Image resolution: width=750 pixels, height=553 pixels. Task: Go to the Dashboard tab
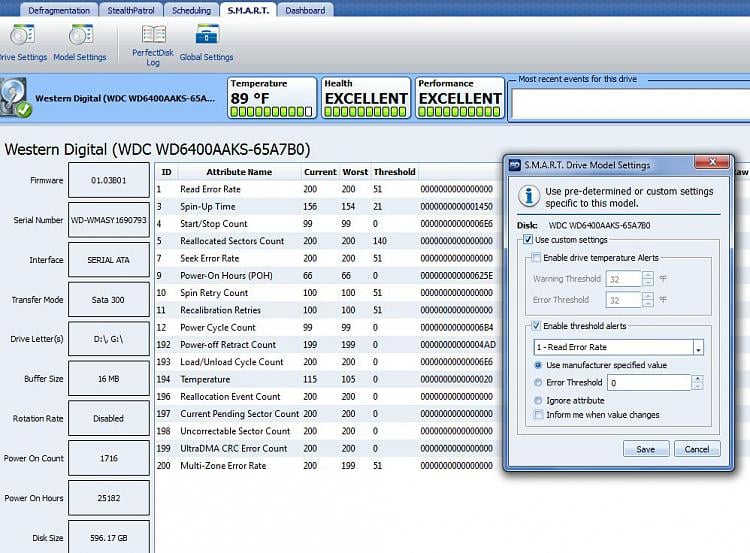[305, 10]
